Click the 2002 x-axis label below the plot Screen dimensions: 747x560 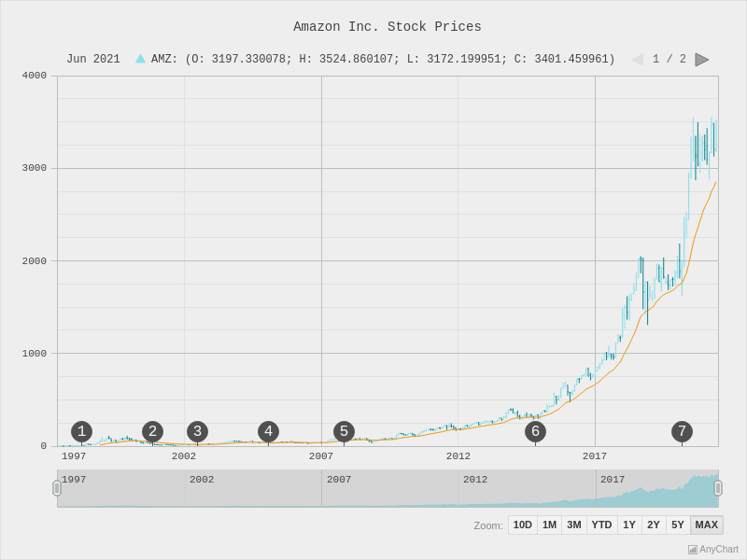click(184, 456)
